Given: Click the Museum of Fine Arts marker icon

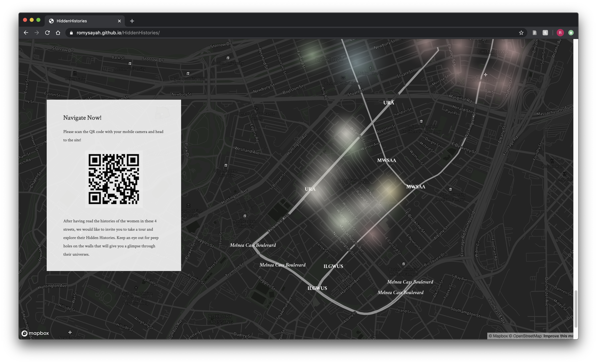Looking at the screenshot, I should (188, 206).
